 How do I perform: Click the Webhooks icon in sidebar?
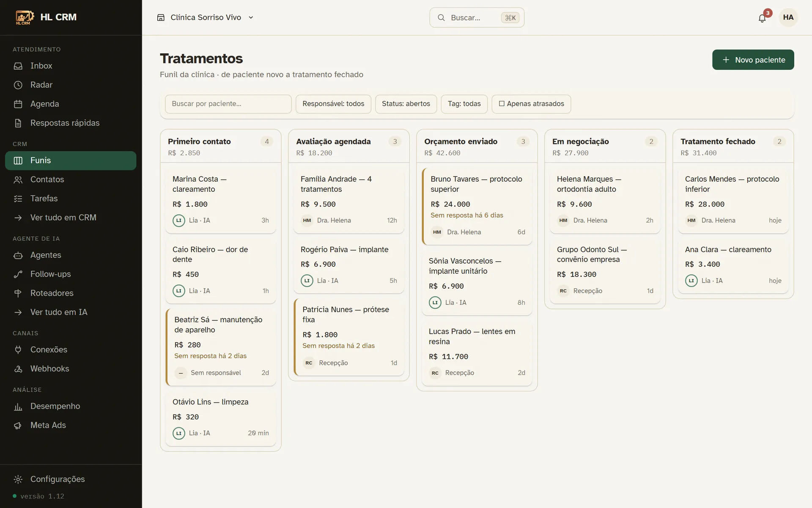pyautogui.click(x=18, y=369)
